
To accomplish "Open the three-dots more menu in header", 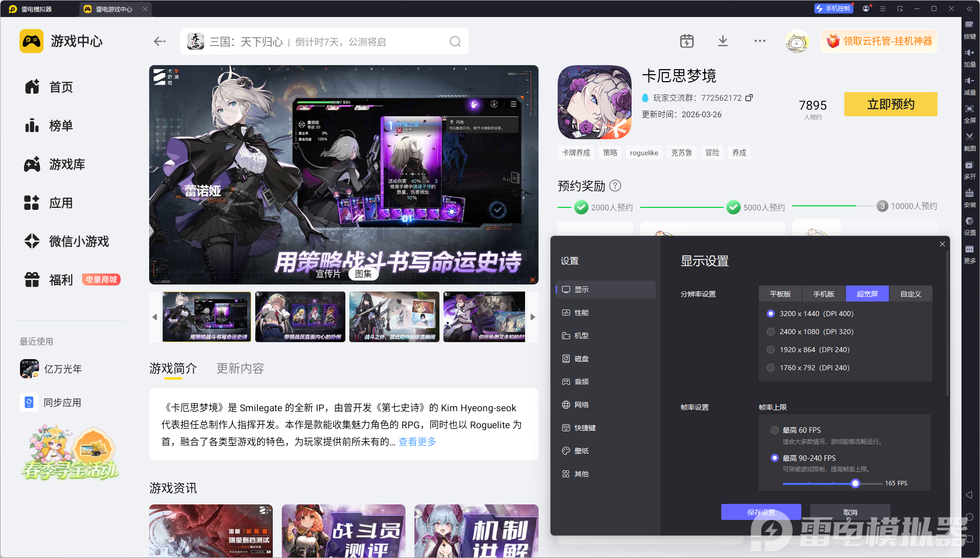I will (x=760, y=41).
